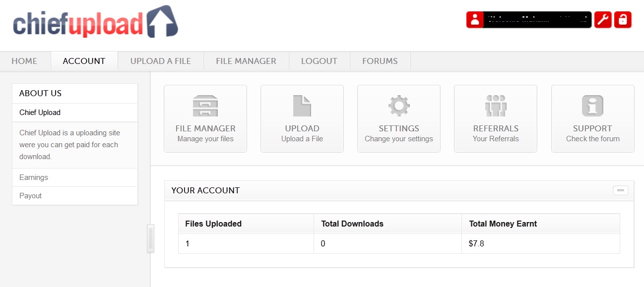
Task: Click the red user profile icon
Action: 475,20
